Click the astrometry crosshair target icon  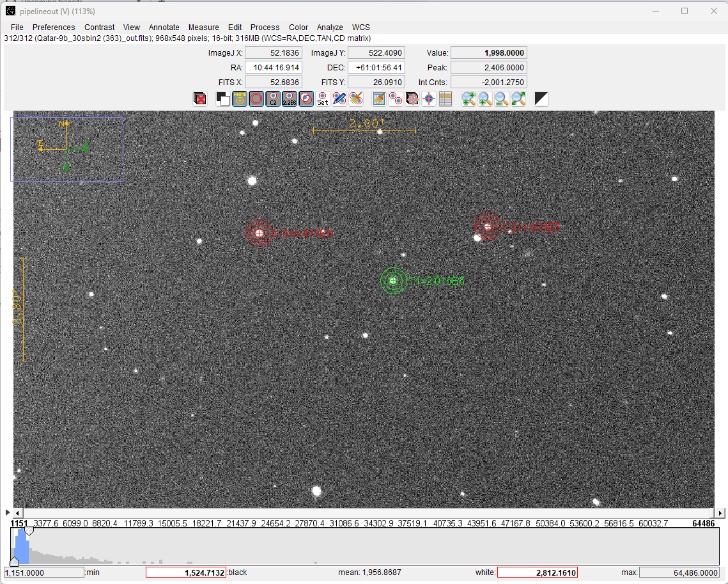429,99
